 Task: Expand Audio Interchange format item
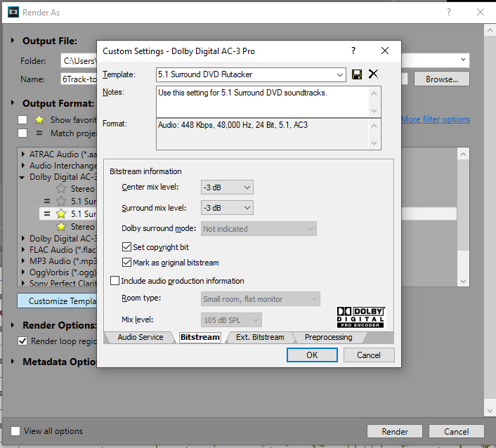click(22, 165)
